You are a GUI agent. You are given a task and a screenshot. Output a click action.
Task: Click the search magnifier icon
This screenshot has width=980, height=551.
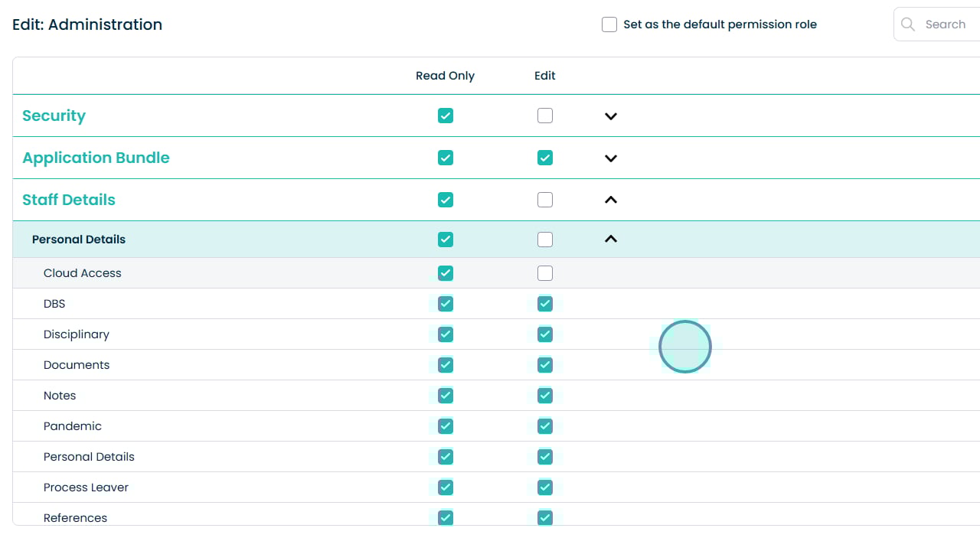[908, 24]
